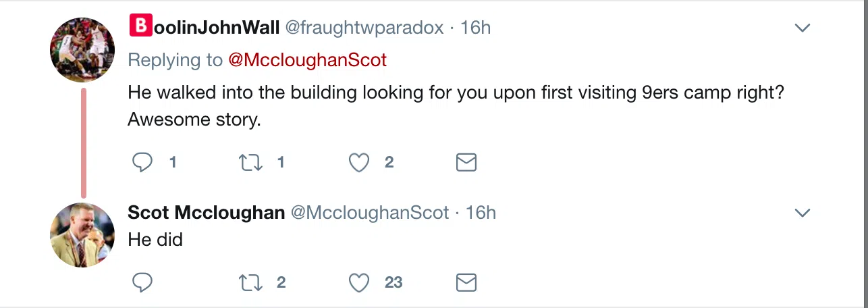Expand more options for Scot Mccloughan's tweet
Screen dimensions: 868x308
(x=802, y=213)
